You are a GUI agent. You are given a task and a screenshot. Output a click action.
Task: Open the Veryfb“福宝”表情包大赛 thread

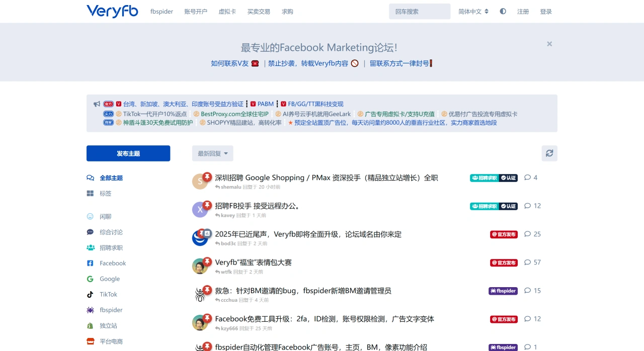click(253, 262)
